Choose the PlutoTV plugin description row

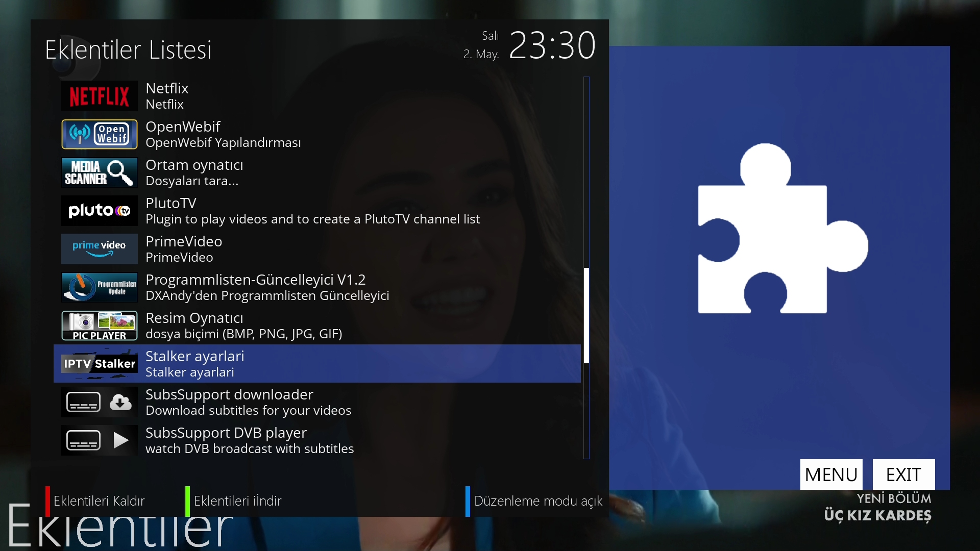click(312, 219)
